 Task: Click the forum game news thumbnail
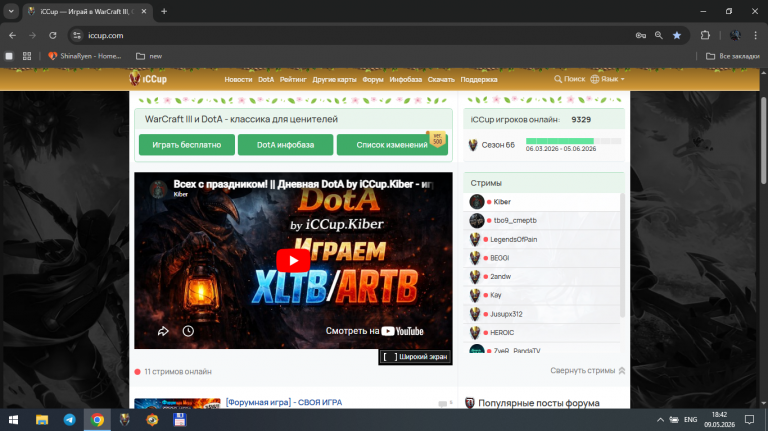[177, 404]
